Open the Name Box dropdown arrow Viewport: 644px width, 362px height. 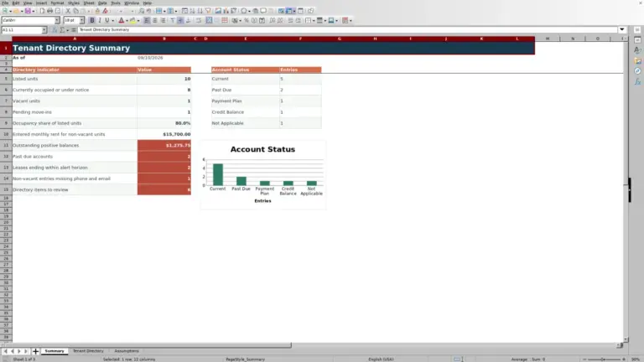pos(44,30)
